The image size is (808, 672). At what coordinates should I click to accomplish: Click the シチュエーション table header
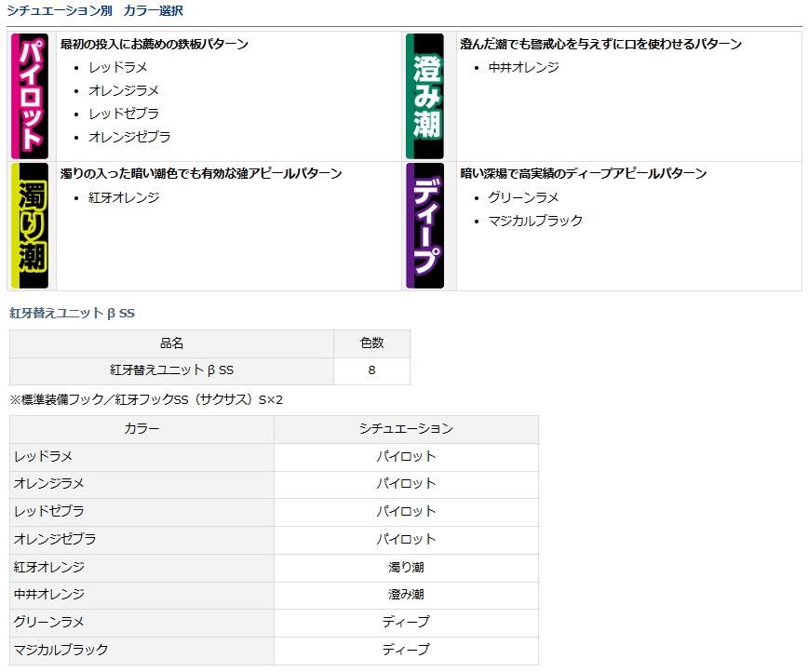click(x=406, y=429)
